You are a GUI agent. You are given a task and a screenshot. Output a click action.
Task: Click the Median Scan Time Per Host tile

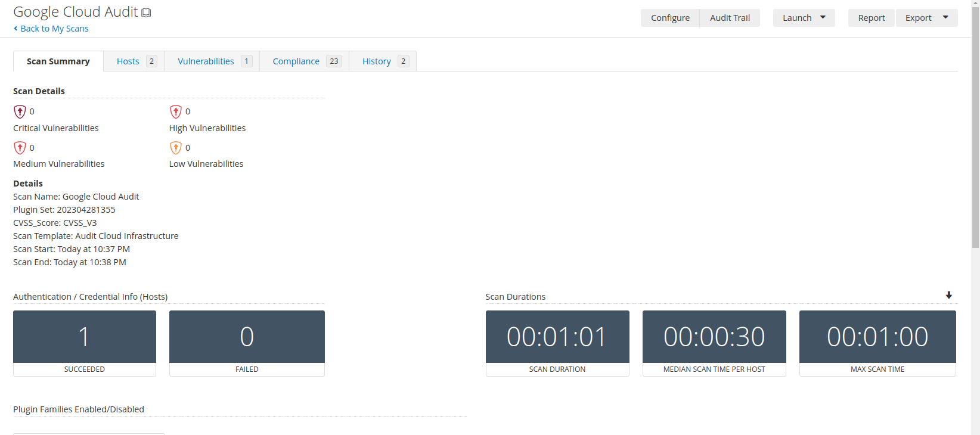[x=714, y=343]
